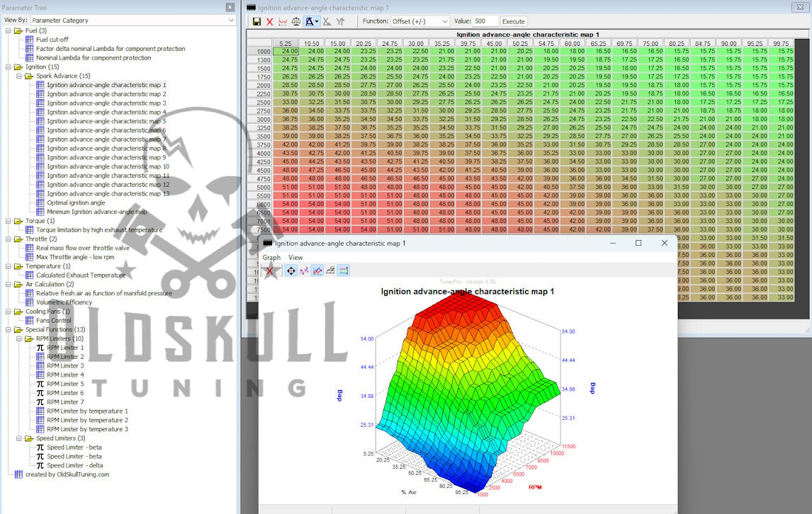The image size is (812, 514).
Task: Click the red X cancel icon in the map toolbar
Action: pyautogui.click(x=269, y=22)
